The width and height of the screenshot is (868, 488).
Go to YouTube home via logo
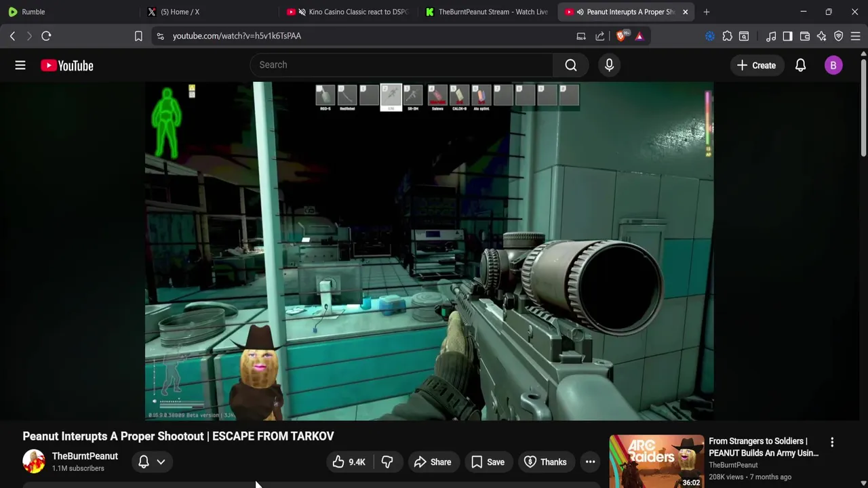click(x=66, y=66)
